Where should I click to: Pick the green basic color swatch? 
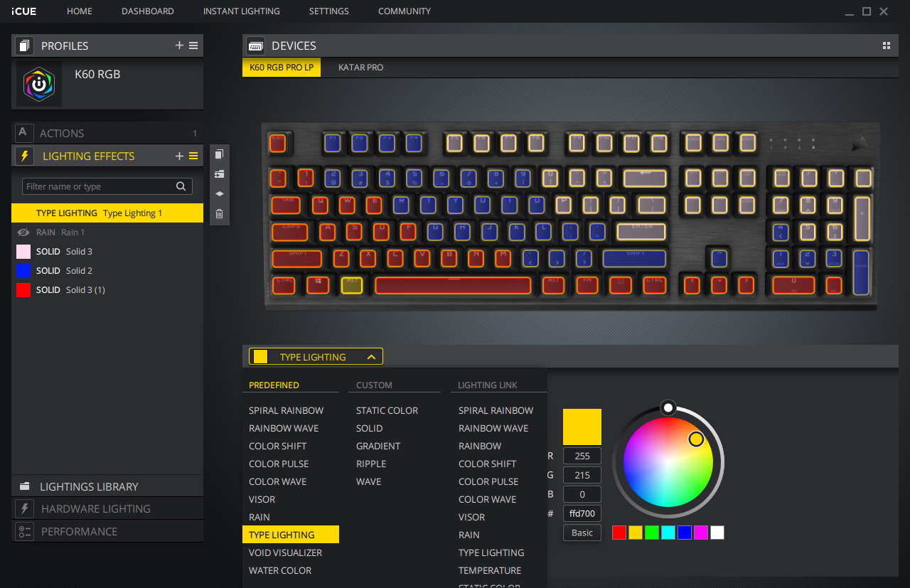point(652,533)
